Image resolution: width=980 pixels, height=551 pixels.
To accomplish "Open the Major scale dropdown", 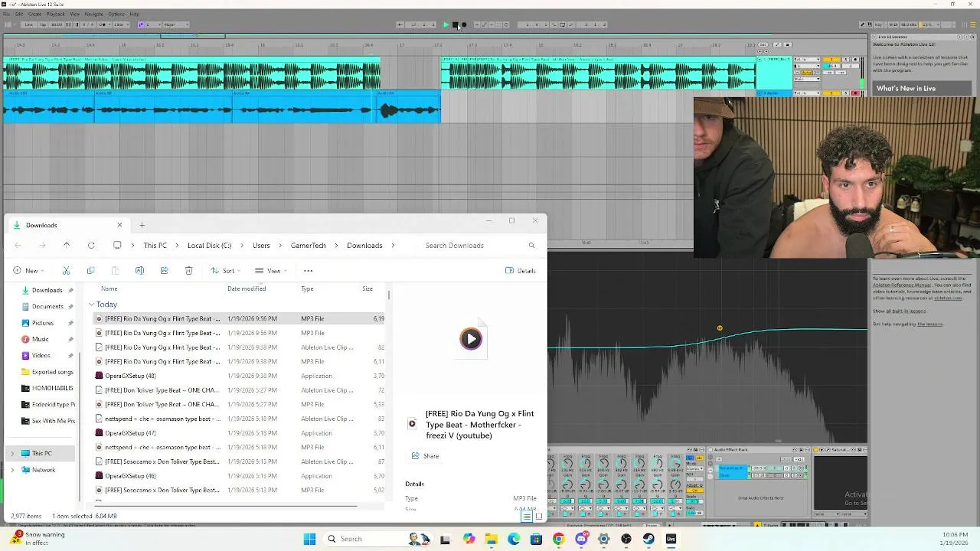I will [x=176, y=24].
